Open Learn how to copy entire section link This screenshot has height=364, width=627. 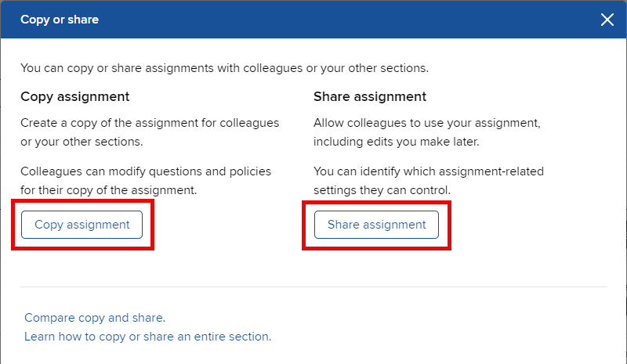coord(147,337)
